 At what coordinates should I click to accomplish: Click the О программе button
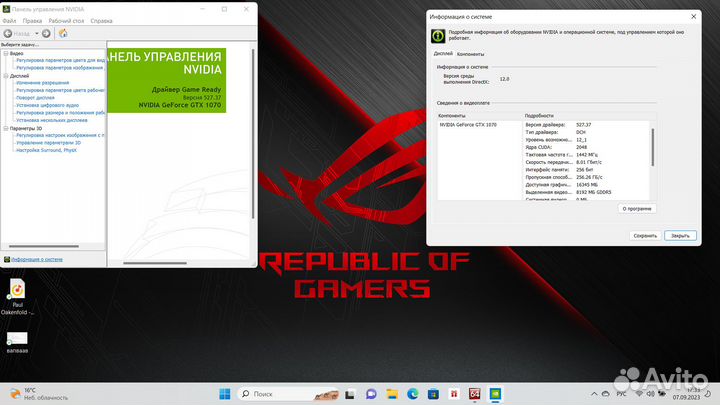(637, 208)
